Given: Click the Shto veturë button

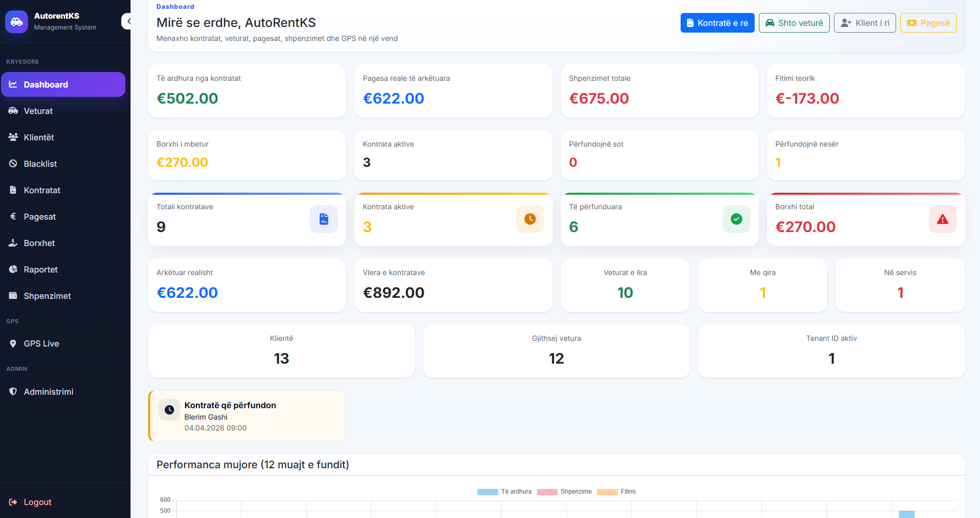Looking at the screenshot, I should 794,23.
